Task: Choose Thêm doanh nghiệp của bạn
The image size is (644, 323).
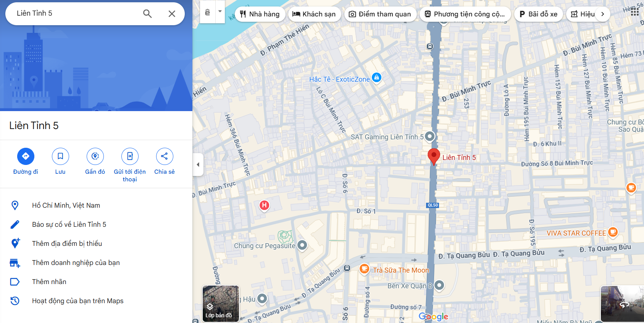Action: (x=96, y=263)
